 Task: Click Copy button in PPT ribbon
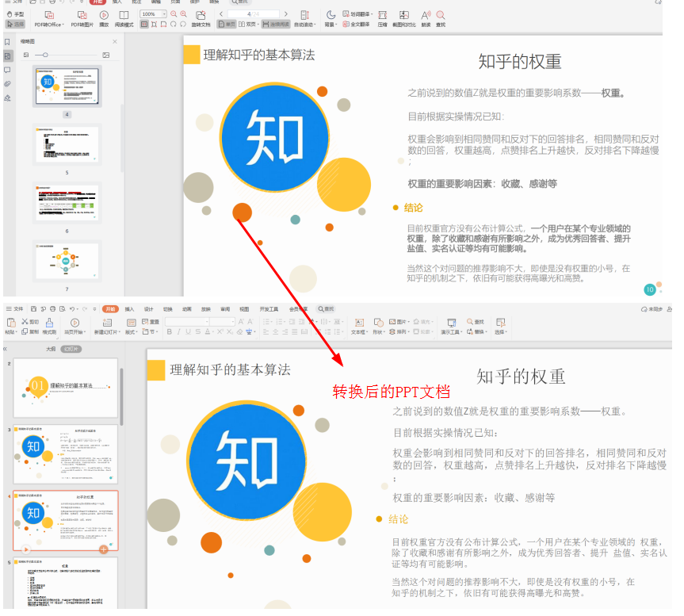coord(31,331)
